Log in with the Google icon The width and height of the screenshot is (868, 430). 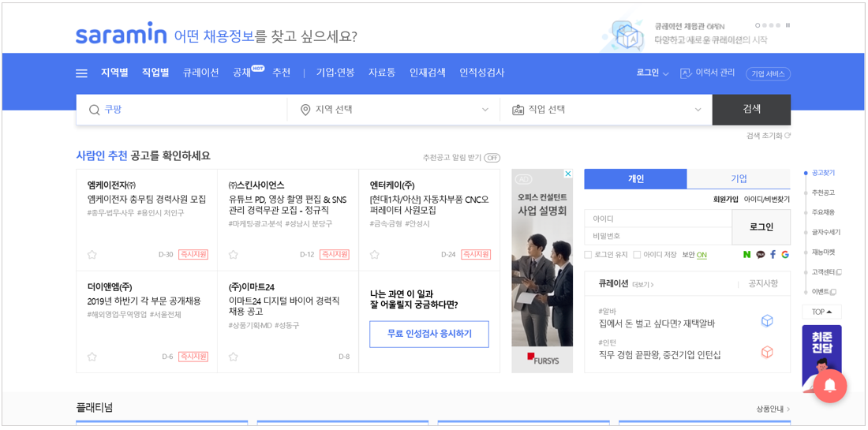point(785,255)
